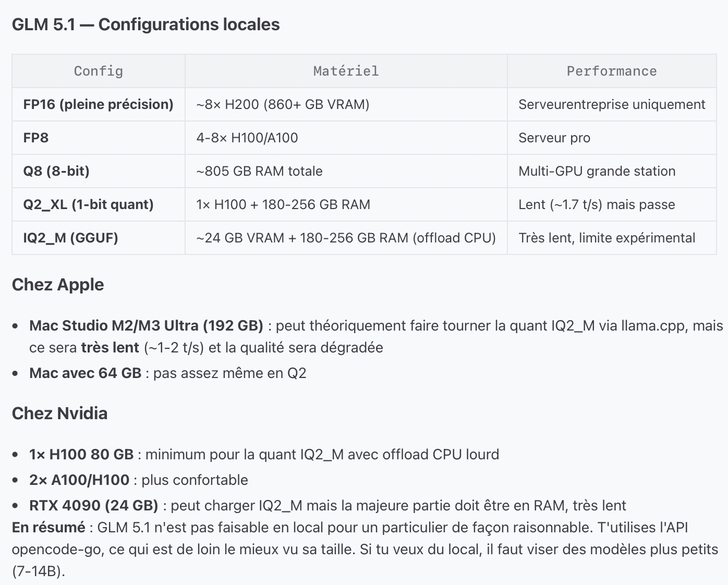The height and width of the screenshot is (585, 728).
Task: Click the Chez Apple heading
Action: (x=58, y=285)
